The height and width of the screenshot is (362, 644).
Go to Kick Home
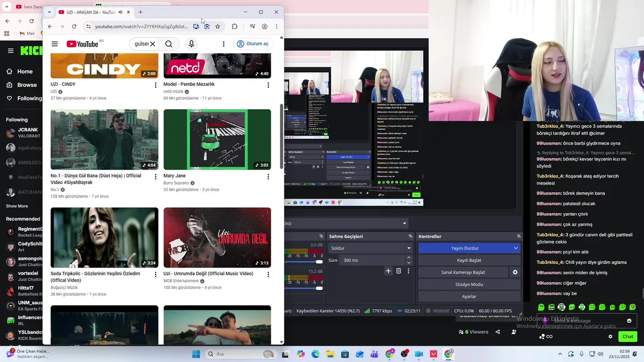(x=20, y=71)
